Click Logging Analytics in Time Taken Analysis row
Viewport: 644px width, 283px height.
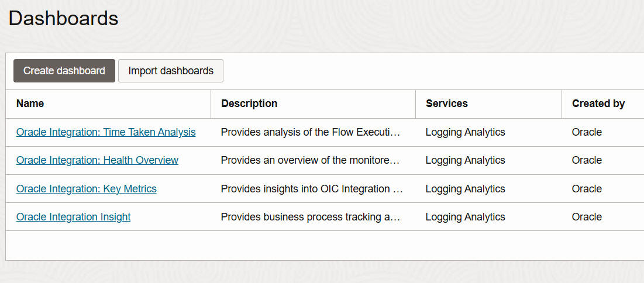click(x=465, y=132)
